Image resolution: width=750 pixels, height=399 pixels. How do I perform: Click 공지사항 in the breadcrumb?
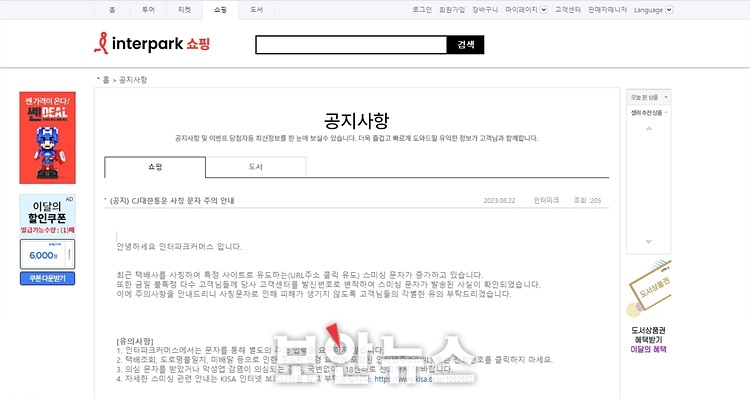133,80
